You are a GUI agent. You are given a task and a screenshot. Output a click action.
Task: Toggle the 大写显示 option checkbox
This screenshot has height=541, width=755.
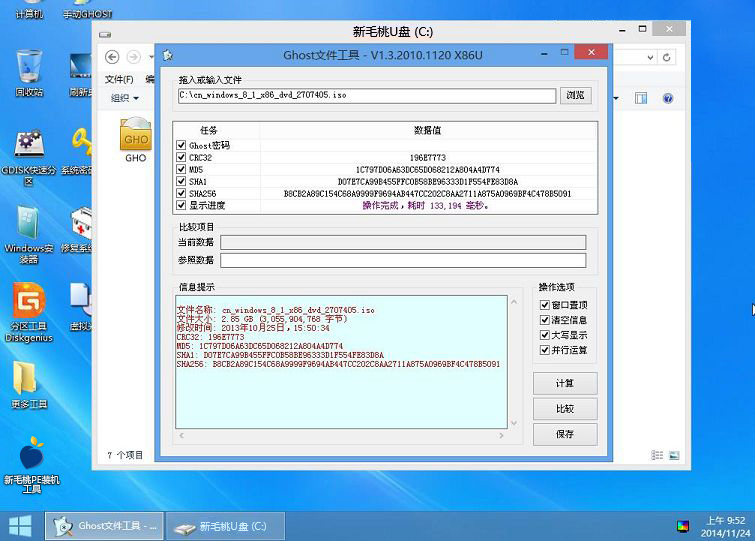[545, 335]
